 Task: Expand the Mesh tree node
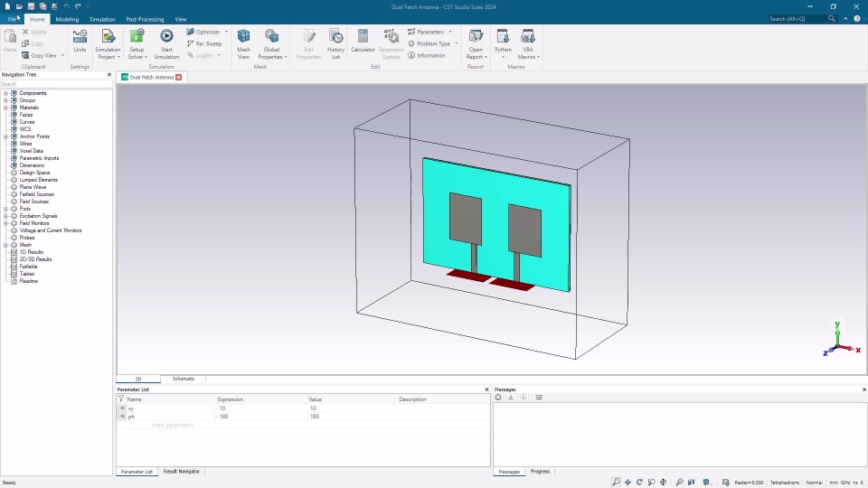(x=5, y=245)
